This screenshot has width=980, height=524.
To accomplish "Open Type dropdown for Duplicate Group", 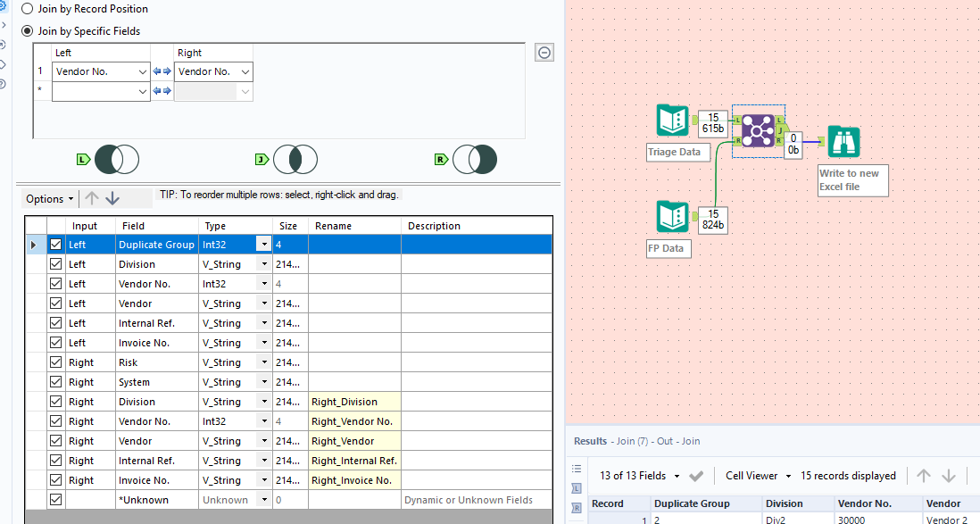I will [x=263, y=245].
